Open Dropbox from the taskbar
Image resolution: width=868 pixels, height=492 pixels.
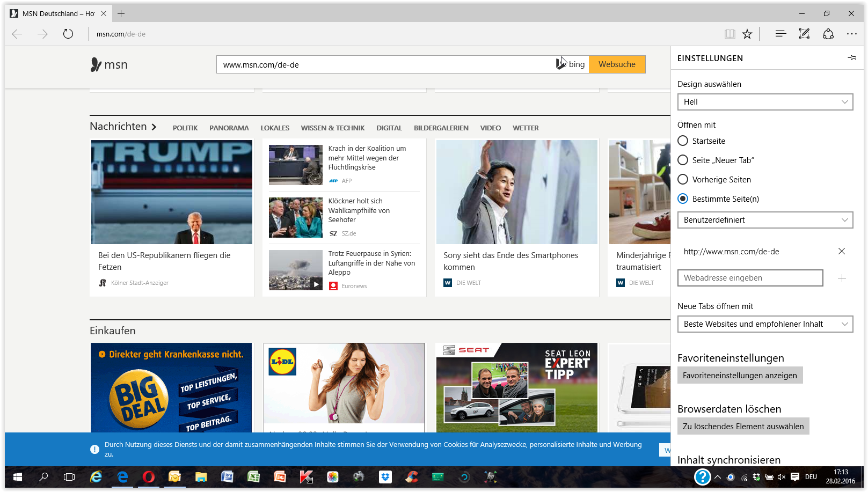[385, 476]
